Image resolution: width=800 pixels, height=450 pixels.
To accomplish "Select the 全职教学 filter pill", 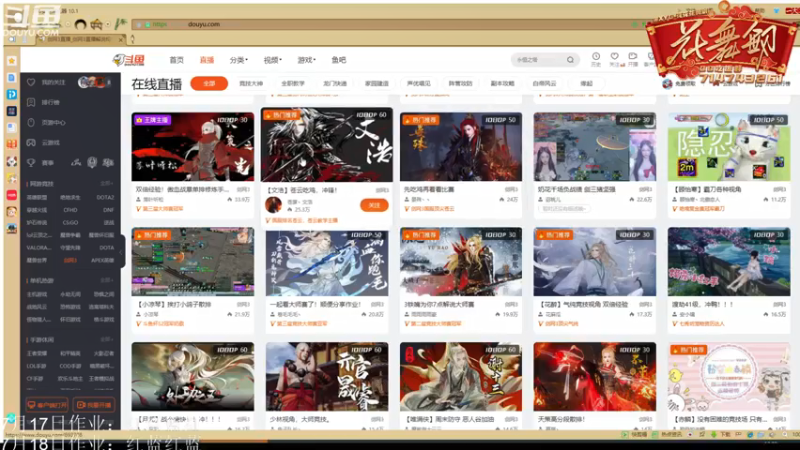I will pyautogui.click(x=293, y=83).
